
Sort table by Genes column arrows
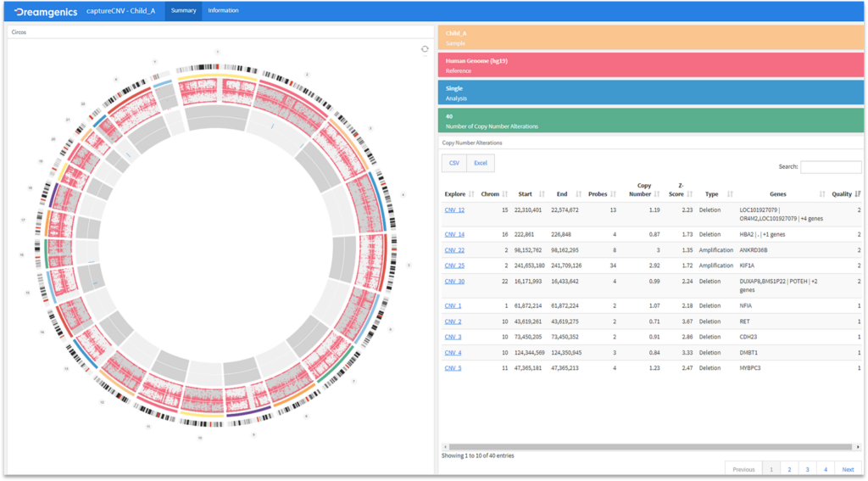[x=822, y=194]
